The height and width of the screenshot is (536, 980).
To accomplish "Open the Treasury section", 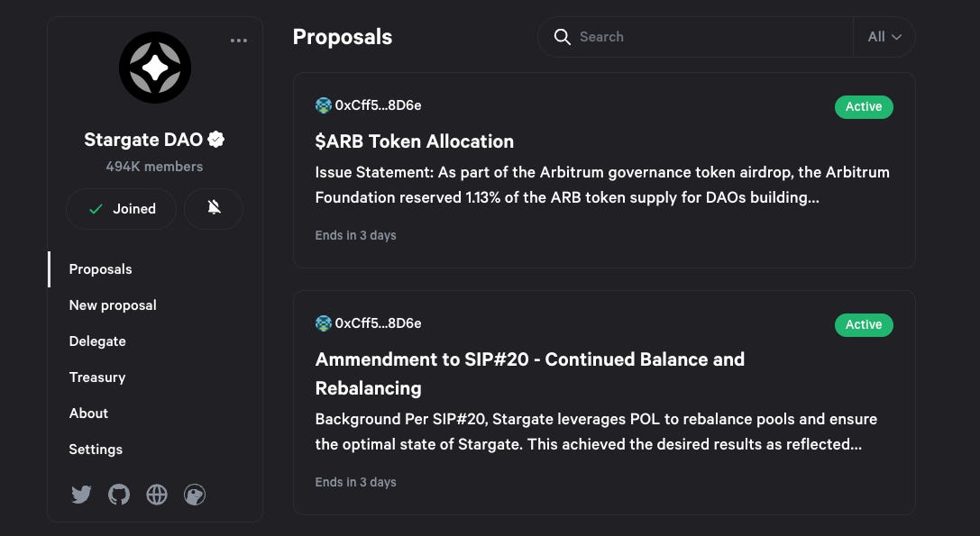I will tap(97, 377).
